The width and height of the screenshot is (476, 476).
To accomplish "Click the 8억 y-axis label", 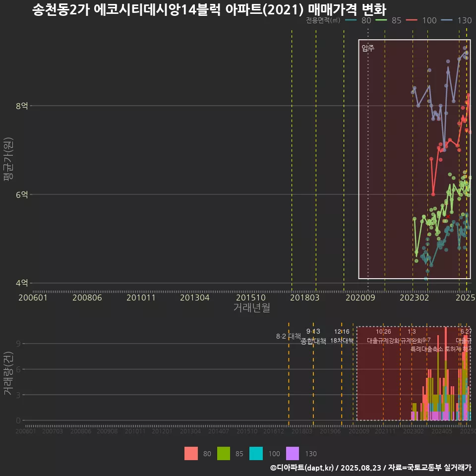I will tap(22, 106).
